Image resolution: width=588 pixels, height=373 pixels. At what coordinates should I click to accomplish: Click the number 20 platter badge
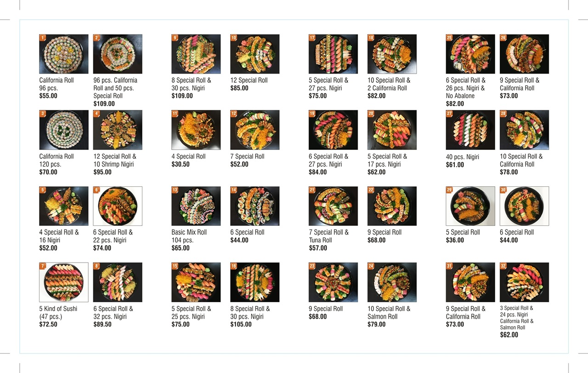coord(371,114)
